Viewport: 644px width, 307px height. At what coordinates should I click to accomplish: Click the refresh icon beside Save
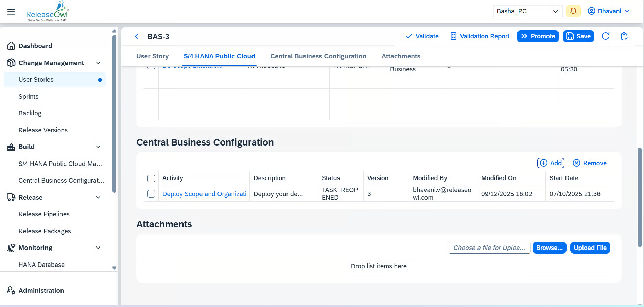coord(605,36)
